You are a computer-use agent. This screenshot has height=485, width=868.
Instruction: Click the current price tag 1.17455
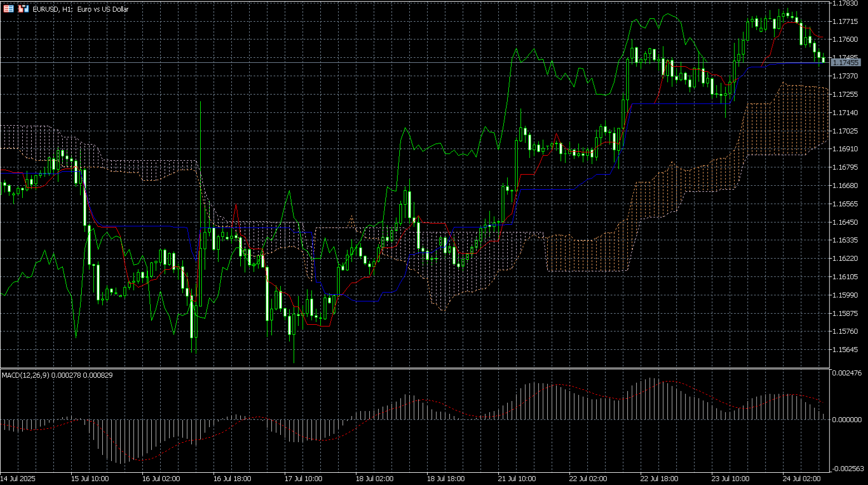845,63
